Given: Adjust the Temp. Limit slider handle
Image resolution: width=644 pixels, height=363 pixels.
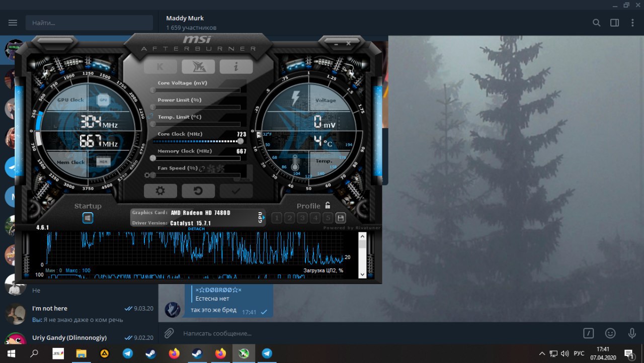Looking at the screenshot, I should point(152,124).
